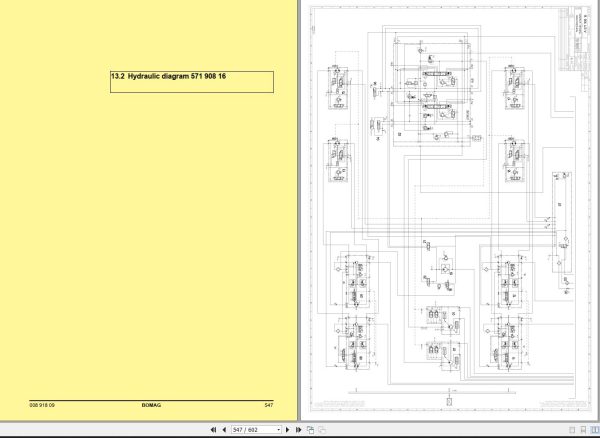Select single page layout icon
This screenshot has width=600, height=438.
point(572,430)
